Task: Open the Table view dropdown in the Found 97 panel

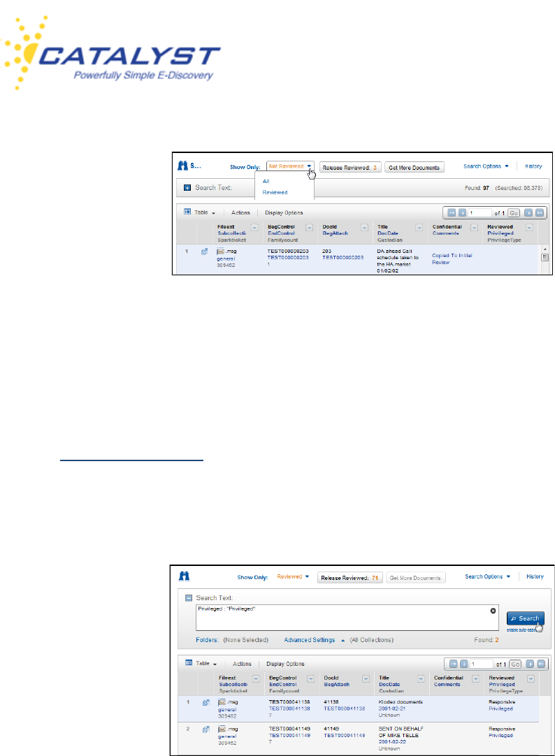Action: click(x=200, y=212)
